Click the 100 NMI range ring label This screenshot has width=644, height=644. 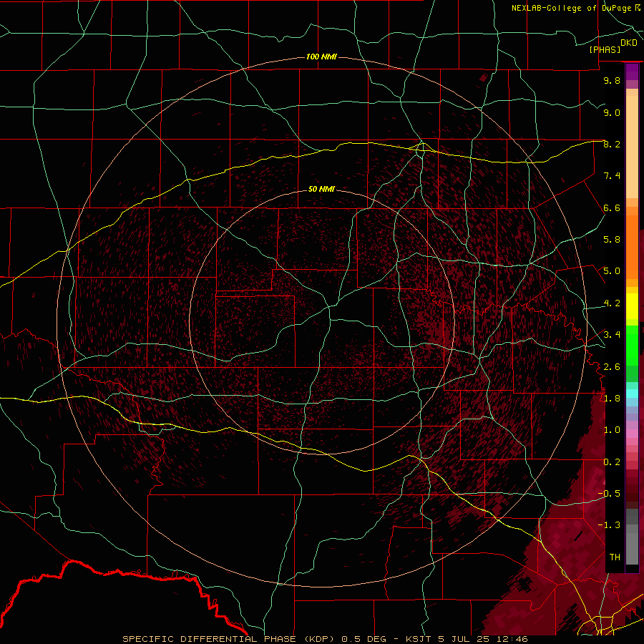(321, 57)
